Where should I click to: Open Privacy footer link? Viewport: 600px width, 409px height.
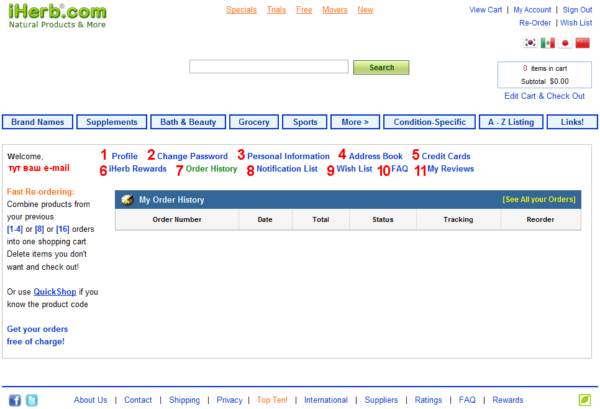[229, 400]
